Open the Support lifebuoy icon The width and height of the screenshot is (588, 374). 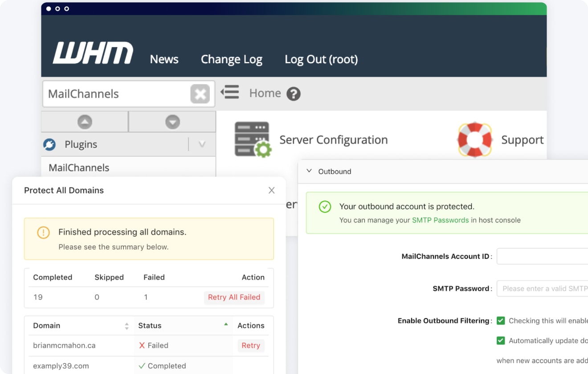(x=474, y=139)
